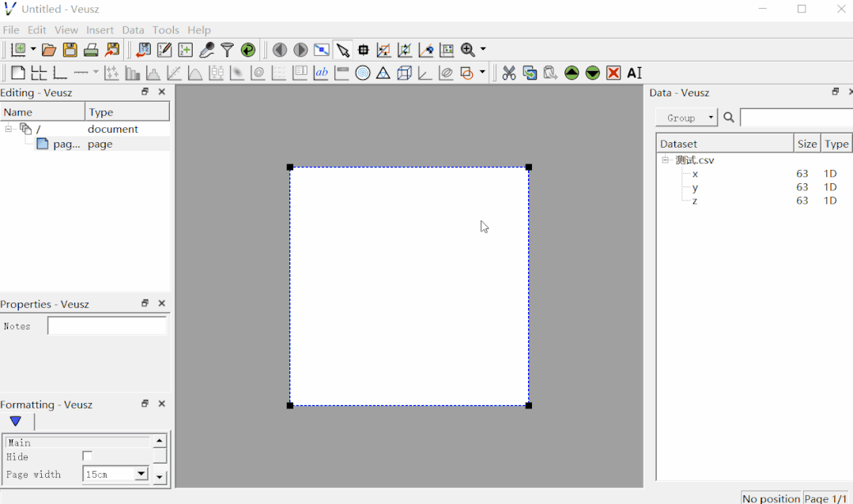
Task: Select the text label tool
Action: [321, 73]
